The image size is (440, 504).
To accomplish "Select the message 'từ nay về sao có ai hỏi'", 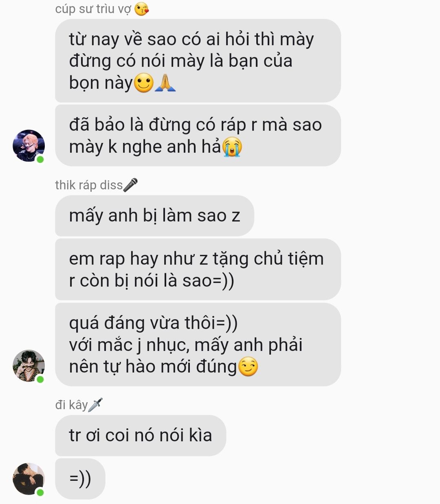I will (x=198, y=61).
